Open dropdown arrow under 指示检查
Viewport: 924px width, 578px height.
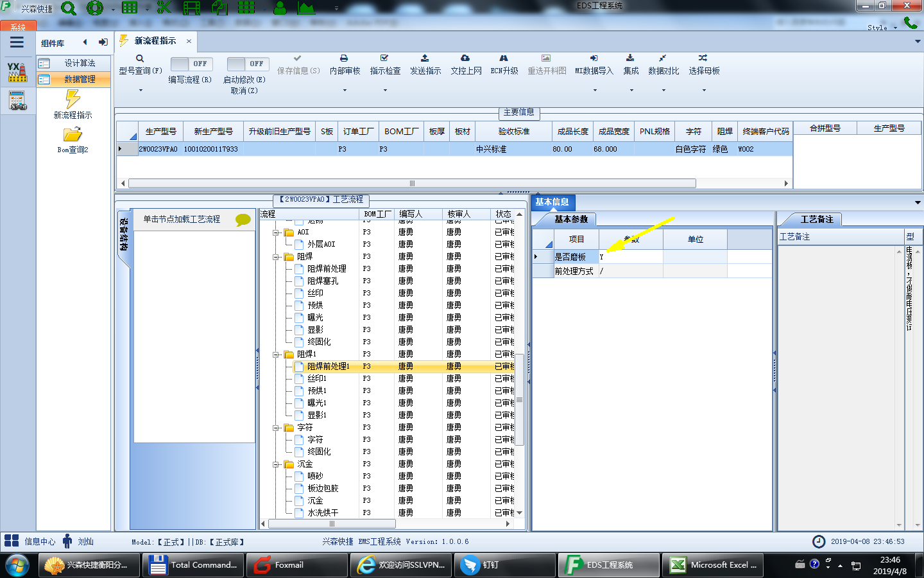pos(385,91)
